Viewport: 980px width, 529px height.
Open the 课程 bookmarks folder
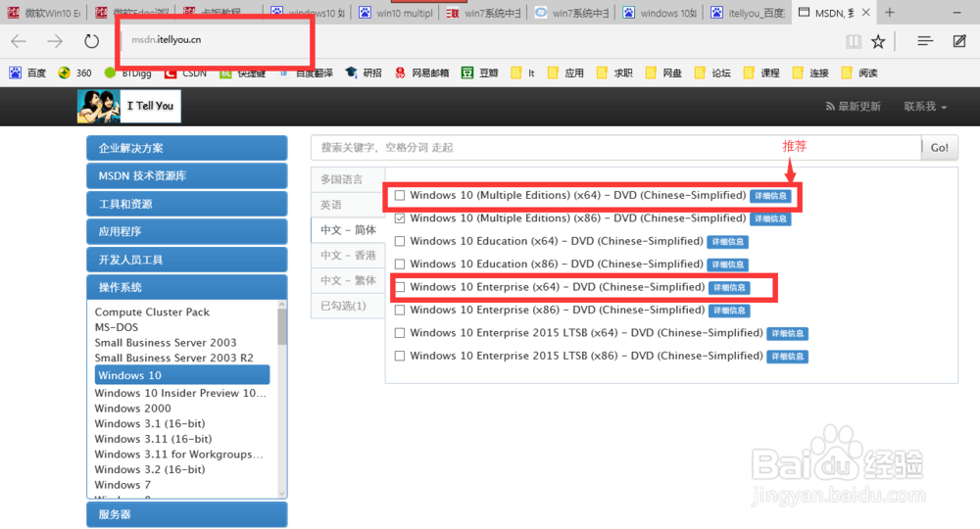click(761, 73)
